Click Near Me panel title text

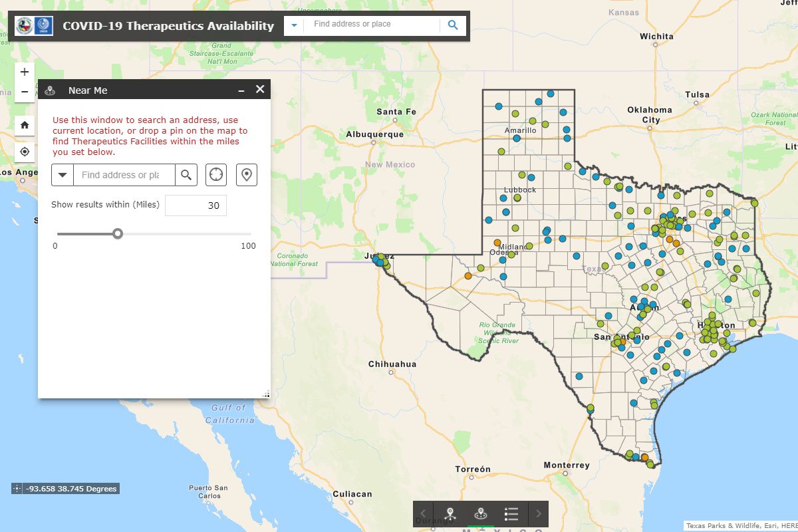[88, 90]
